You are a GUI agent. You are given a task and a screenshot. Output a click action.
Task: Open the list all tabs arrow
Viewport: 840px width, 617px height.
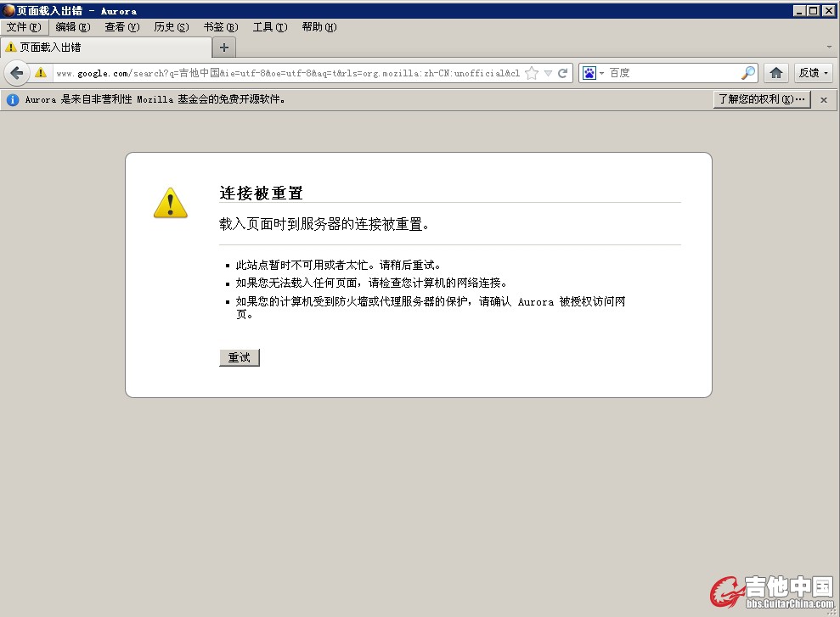[x=829, y=47]
